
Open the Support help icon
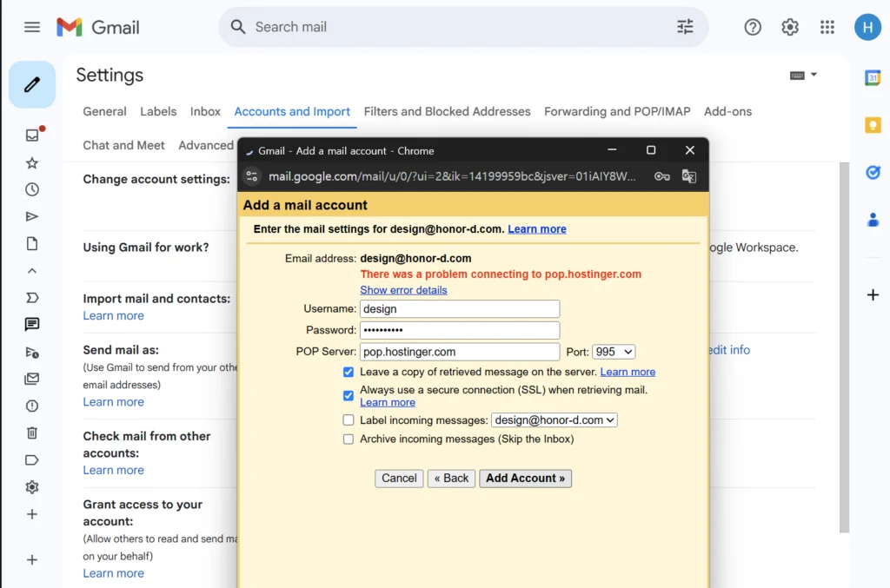[753, 27]
